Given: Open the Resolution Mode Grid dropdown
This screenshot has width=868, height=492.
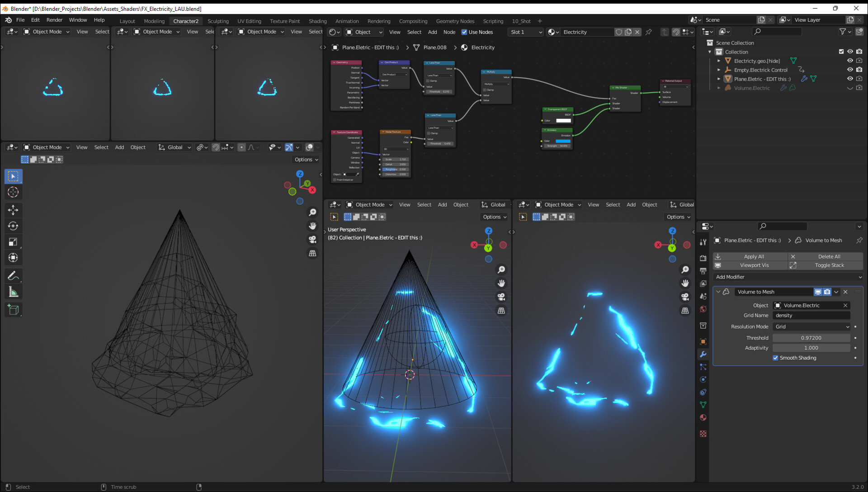Looking at the screenshot, I should coord(811,326).
